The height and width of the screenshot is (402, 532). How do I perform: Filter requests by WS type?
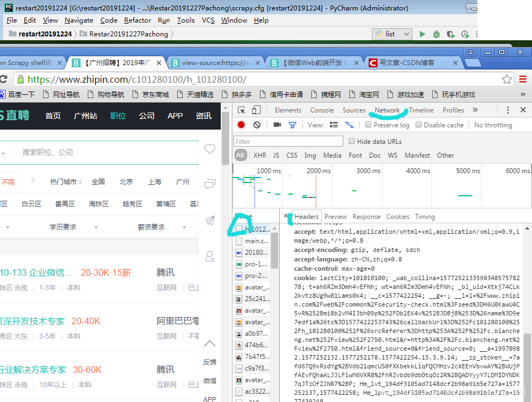(x=392, y=156)
